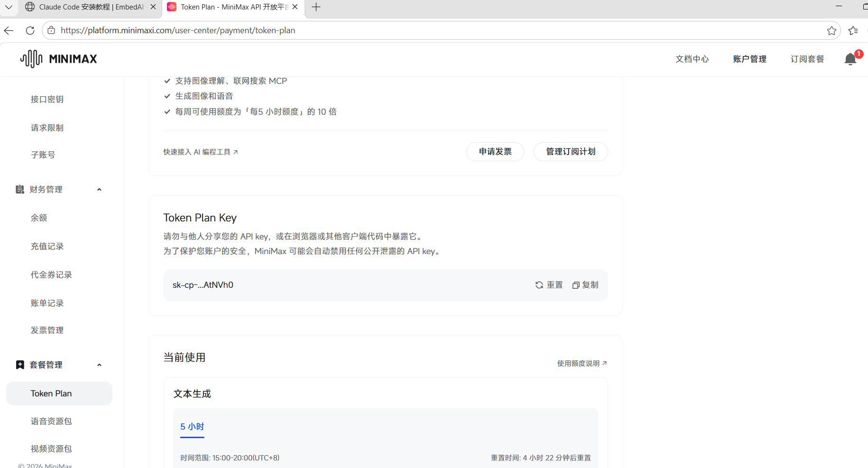Open 充值记录 in sidebar
The image size is (868, 468).
pyautogui.click(x=47, y=246)
